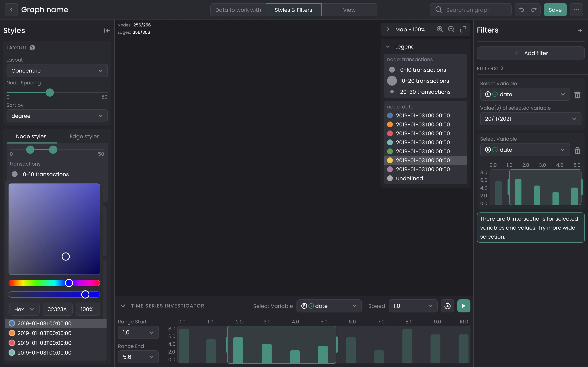Collapse the Filters panel
Image resolution: width=588 pixels, height=367 pixels.
click(581, 30)
